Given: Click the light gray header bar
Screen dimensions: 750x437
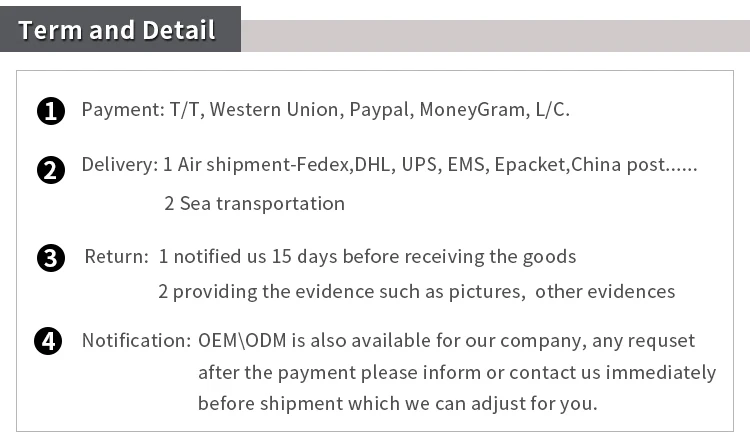Looking at the screenshot, I should tap(496, 36).
